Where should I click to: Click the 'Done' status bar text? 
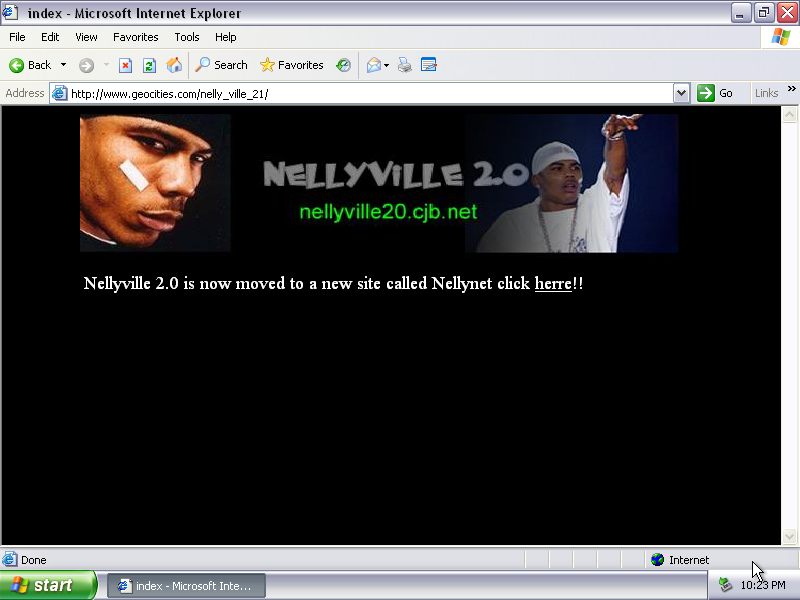[x=34, y=560]
